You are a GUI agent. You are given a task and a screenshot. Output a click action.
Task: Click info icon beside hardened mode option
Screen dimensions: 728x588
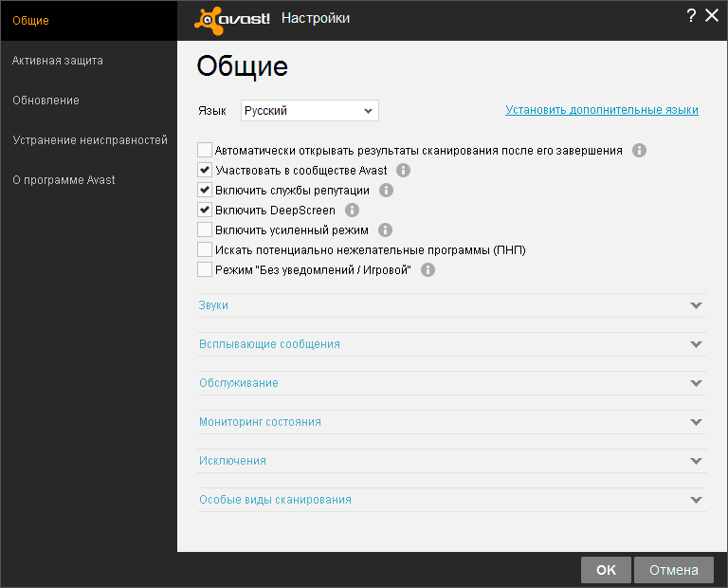pos(385,230)
